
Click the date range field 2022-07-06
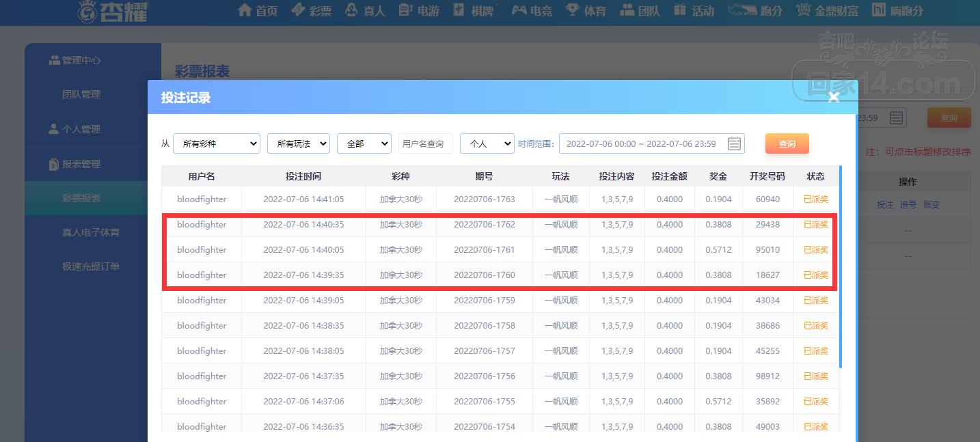(x=640, y=143)
